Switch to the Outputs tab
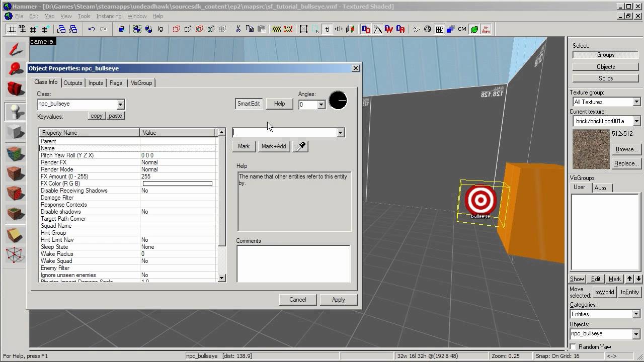Viewport: 644px width, 362px height. [x=72, y=83]
